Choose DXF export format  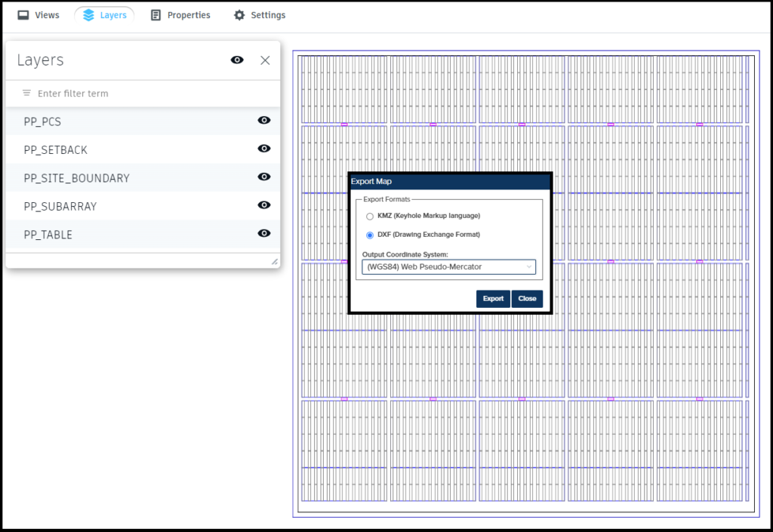[370, 235]
